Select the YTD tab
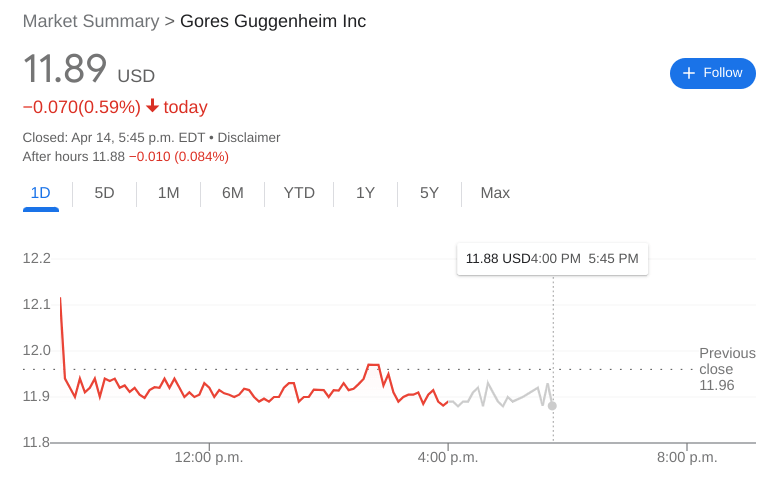Image resolution: width=779 pixels, height=482 pixels. [299, 193]
